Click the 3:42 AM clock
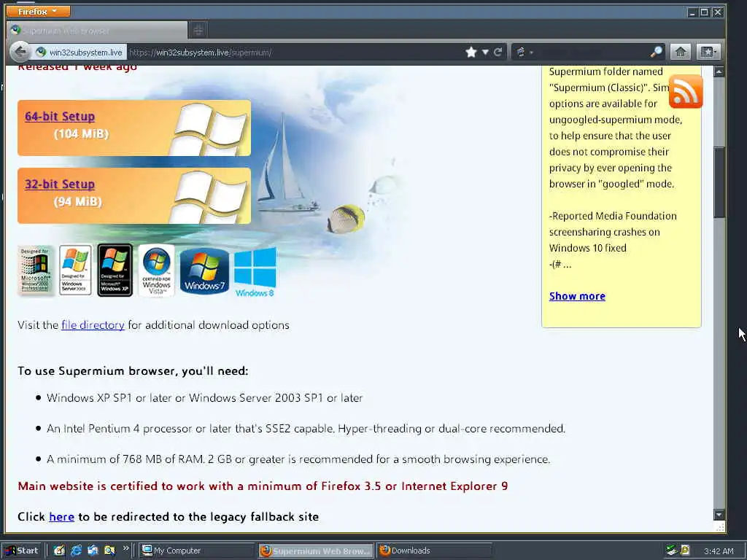This screenshot has width=747, height=560. tap(719, 551)
